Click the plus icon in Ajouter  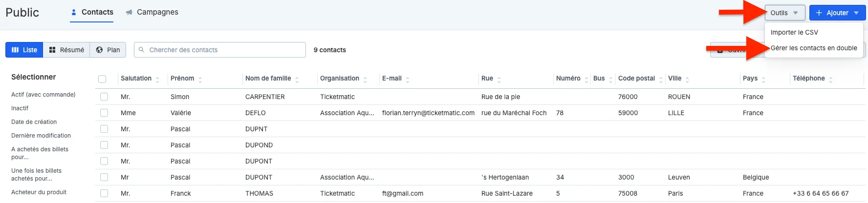pyautogui.click(x=819, y=13)
